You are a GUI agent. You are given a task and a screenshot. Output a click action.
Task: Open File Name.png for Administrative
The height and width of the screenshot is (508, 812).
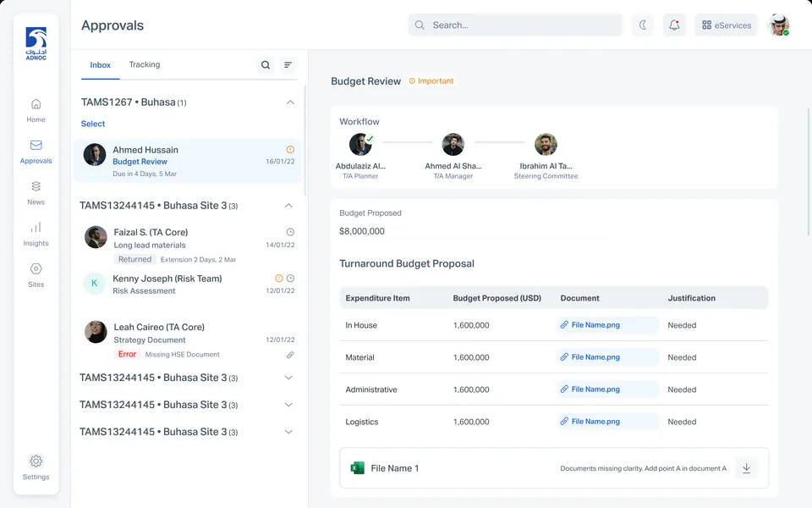click(x=607, y=389)
